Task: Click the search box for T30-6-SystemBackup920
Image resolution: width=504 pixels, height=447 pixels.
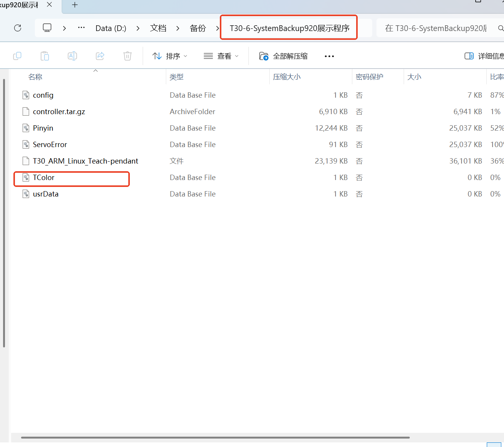Action: 436,28
